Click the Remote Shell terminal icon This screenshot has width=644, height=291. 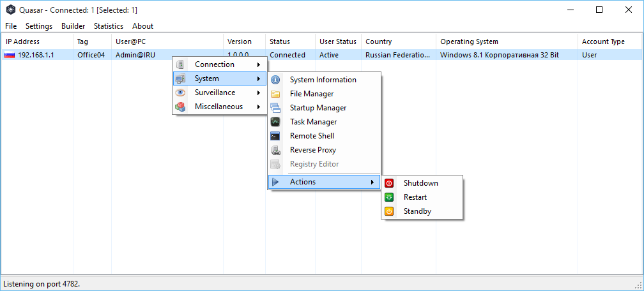tap(275, 136)
